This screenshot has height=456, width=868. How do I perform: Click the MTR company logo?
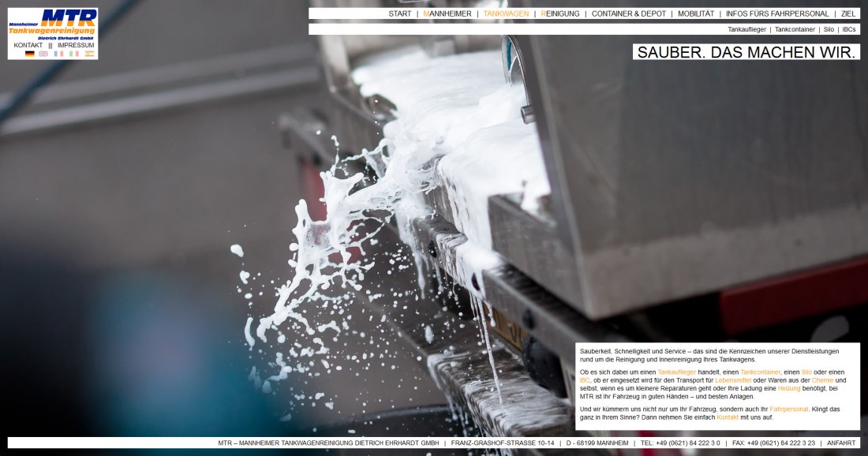pyautogui.click(x=53, y=24)
